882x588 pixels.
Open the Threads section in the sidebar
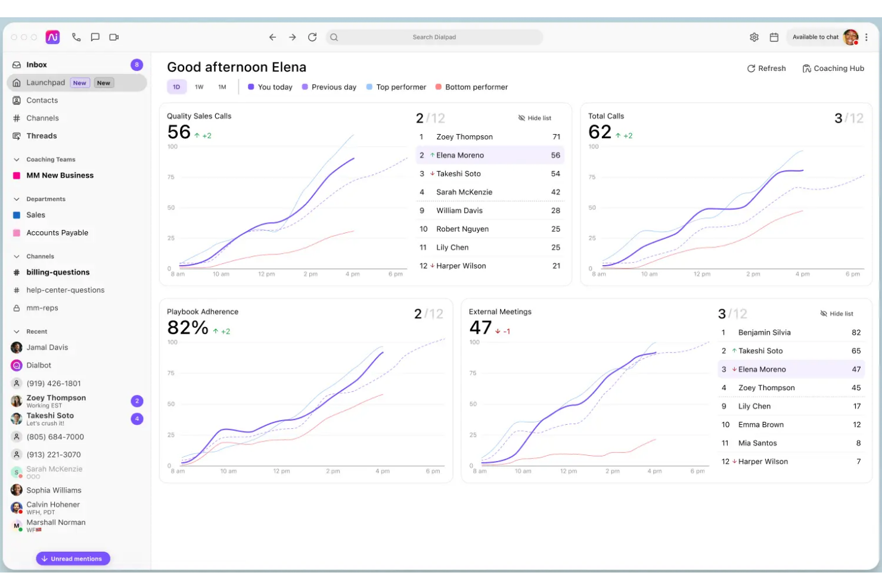pos(42,136)
